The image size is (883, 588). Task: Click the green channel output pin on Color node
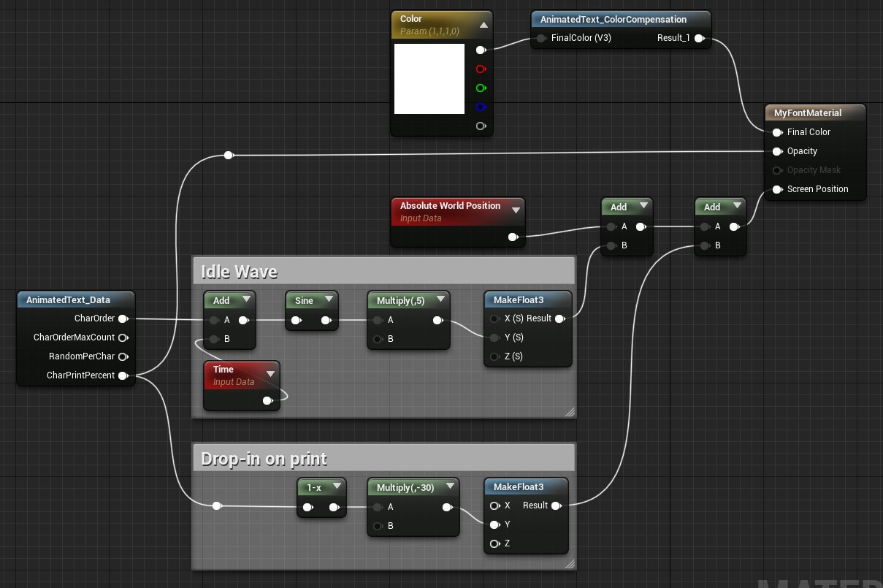[x=481, y=88]
